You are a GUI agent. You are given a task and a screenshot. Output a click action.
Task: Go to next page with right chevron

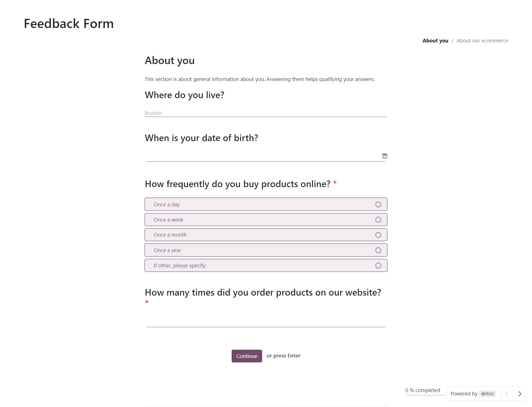click(x=520, y=394)
